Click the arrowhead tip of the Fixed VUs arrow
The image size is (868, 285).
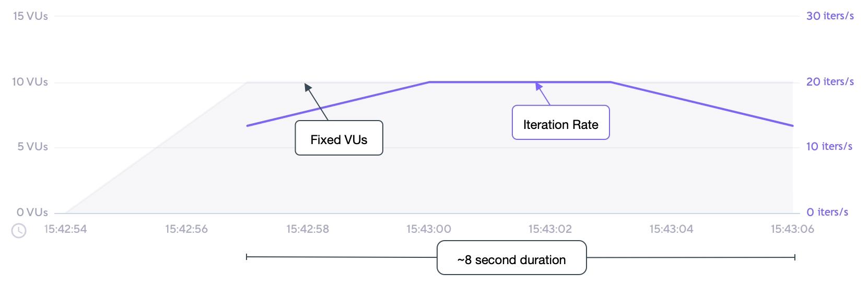306,84
